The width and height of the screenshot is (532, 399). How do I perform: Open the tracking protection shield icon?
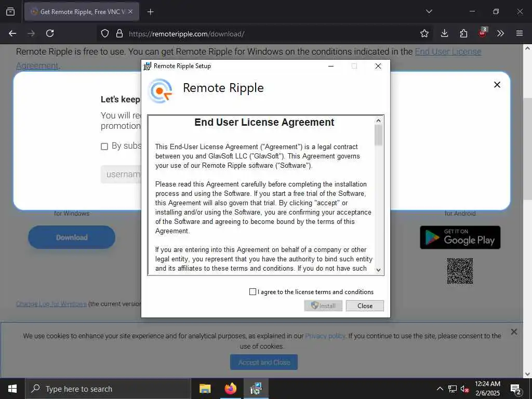click(105, 33)
